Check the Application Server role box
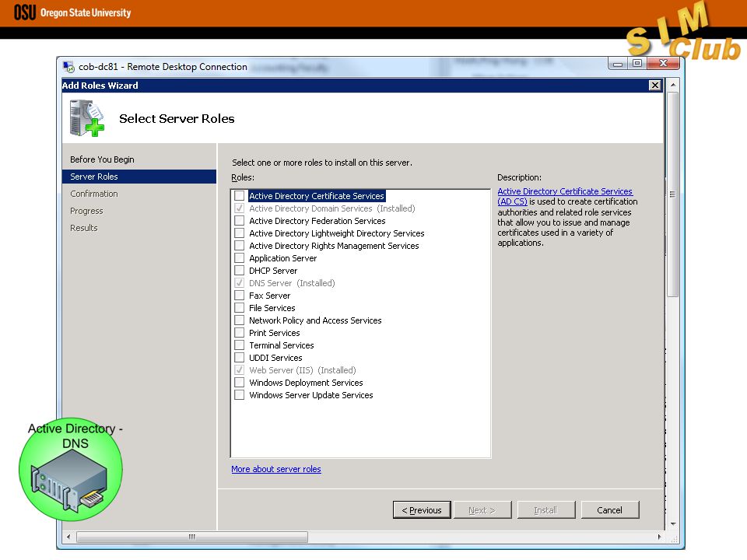This screenshot has width=747, height=560. pyautogui.click(x=240, y=257)
